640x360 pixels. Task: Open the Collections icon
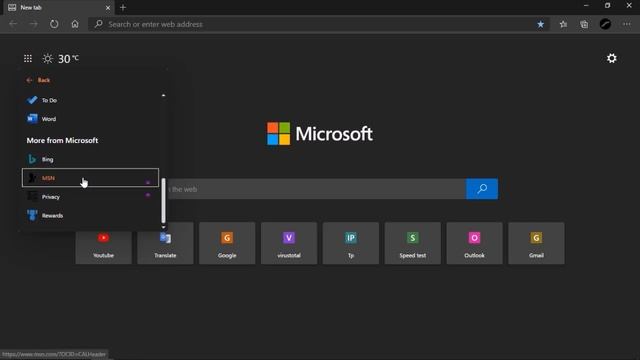click(x=584, y=24)
